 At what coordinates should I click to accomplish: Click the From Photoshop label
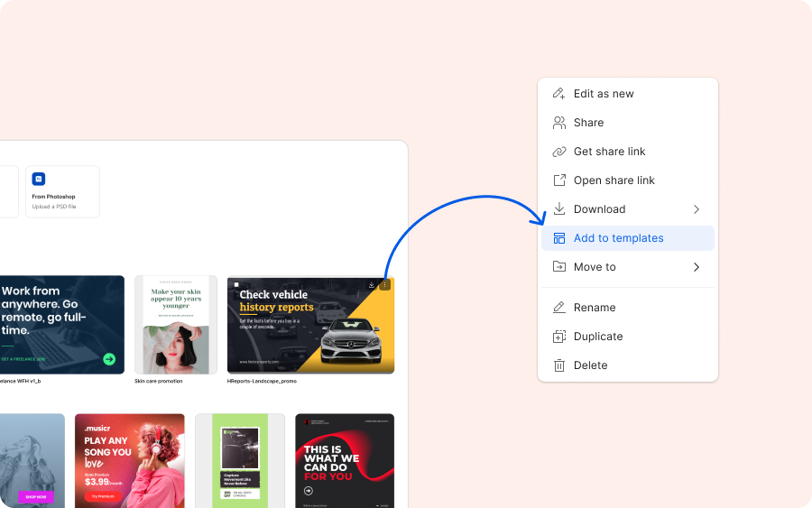click(x=53, y=197)
